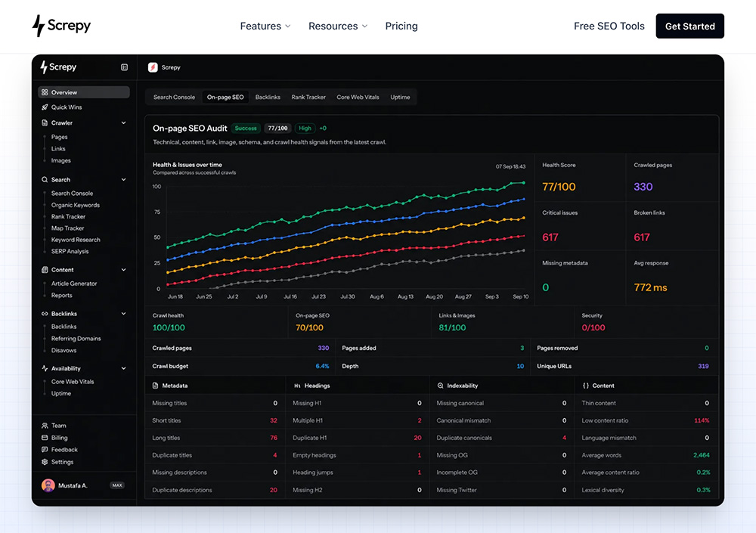Click the Crawl budget 6.4% value
Screen dimensions: 756x533
coord(323,366)
